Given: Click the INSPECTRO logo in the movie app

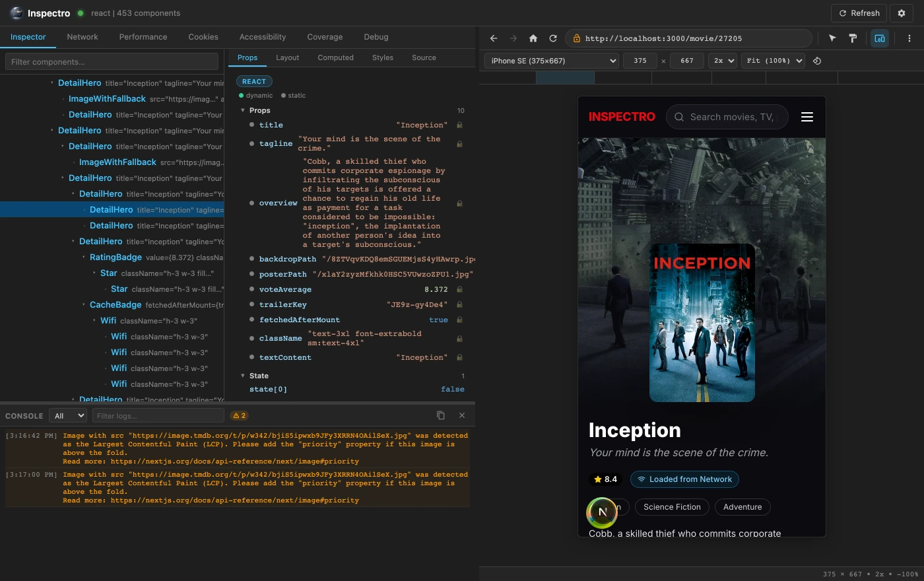Looking at the screenshot, I should (x=622, y=117).
